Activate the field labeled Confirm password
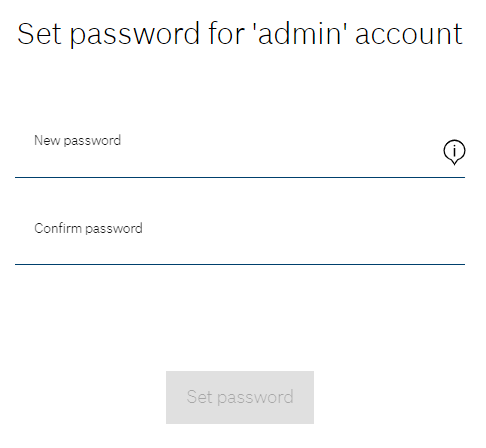 point(240,240)
